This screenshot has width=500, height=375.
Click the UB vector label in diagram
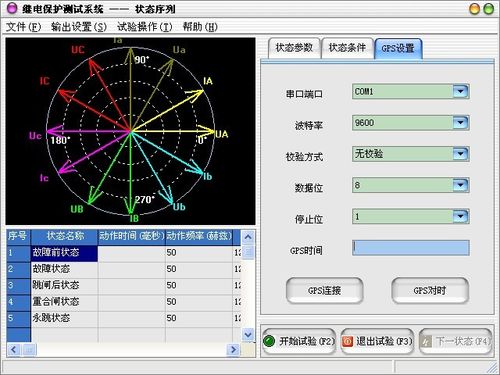77,209
